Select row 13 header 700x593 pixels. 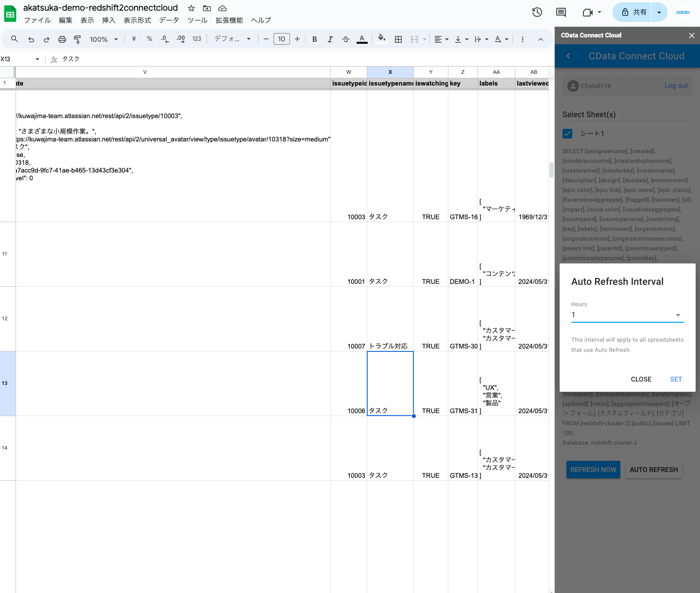coord(8,384)
